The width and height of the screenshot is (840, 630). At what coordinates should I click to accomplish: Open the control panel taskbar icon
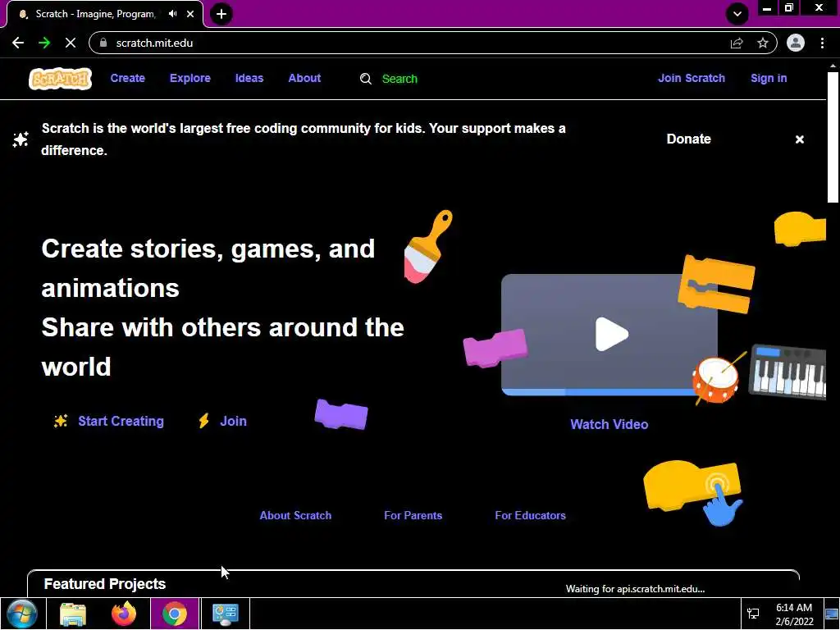tap(225, 614)
